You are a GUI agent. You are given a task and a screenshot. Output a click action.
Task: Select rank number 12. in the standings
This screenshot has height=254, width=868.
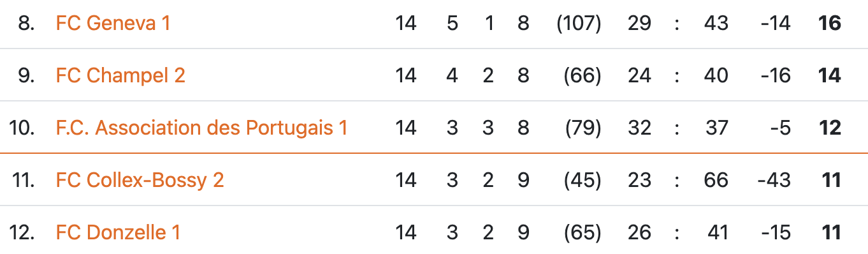pyautogui.click(x=22, y=232)
